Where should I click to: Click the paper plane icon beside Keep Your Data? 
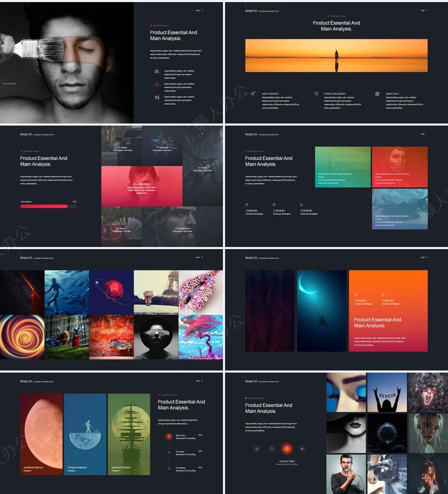pyautogui.click(x=253, y=94)
